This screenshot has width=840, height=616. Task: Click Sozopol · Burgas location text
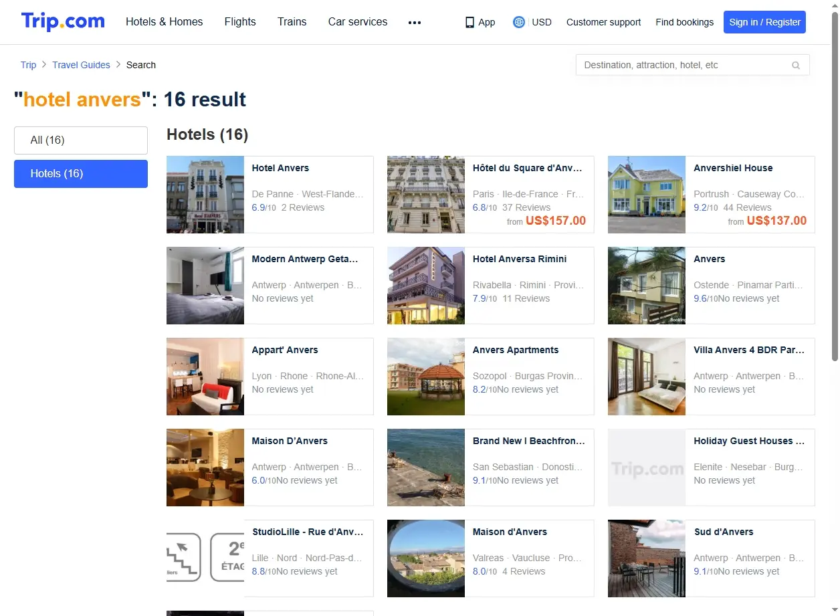pyautogui.click(x=528, y=377)
